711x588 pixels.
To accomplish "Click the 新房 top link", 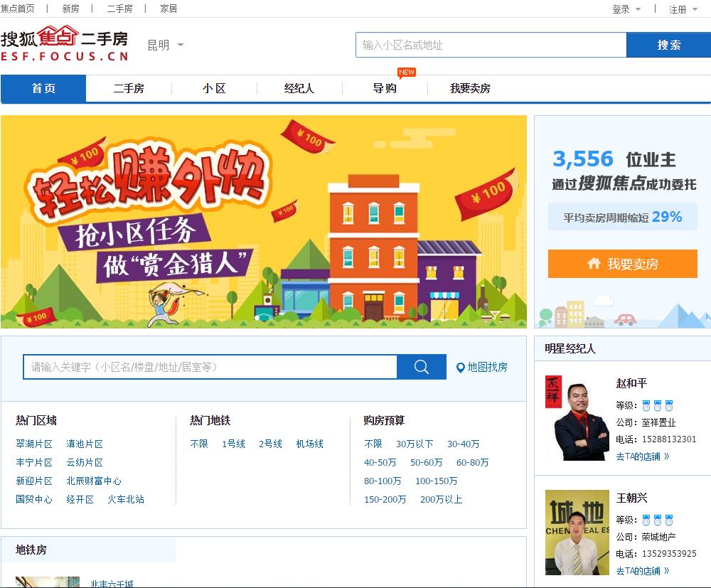I will tap(70, 9).
